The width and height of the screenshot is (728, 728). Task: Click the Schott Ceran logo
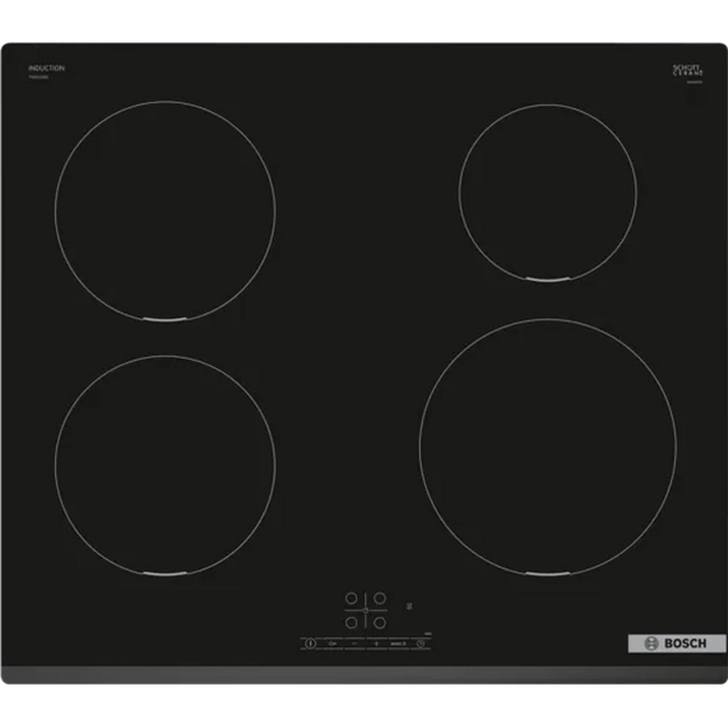click(687, 70)
